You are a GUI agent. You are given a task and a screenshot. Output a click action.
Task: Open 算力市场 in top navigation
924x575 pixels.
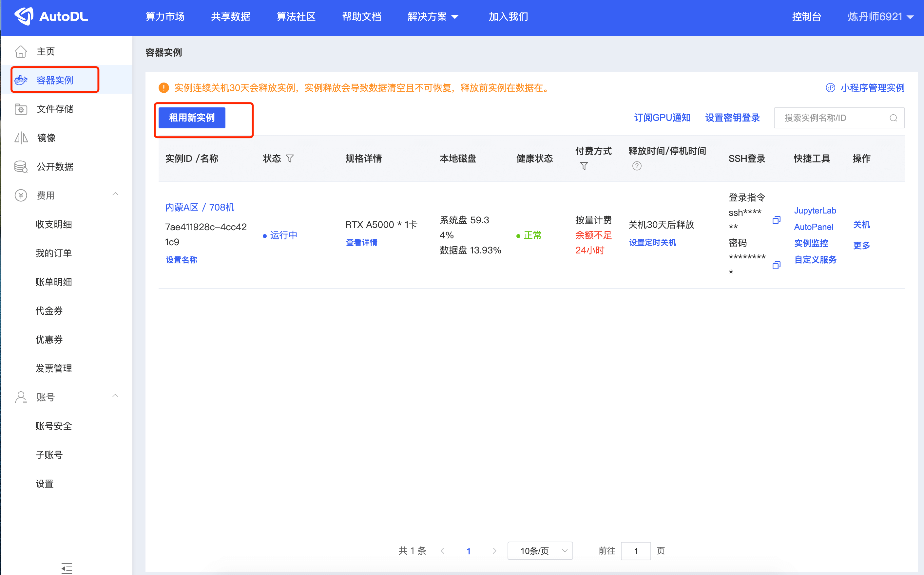coord(165,17)
